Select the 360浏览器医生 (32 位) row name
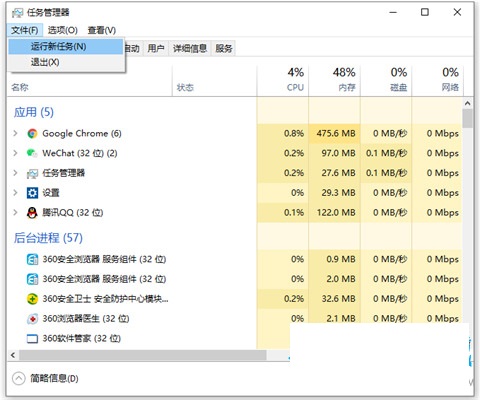Screen dimensions: 480x400 pyautogui.click(x=86, y=319)
